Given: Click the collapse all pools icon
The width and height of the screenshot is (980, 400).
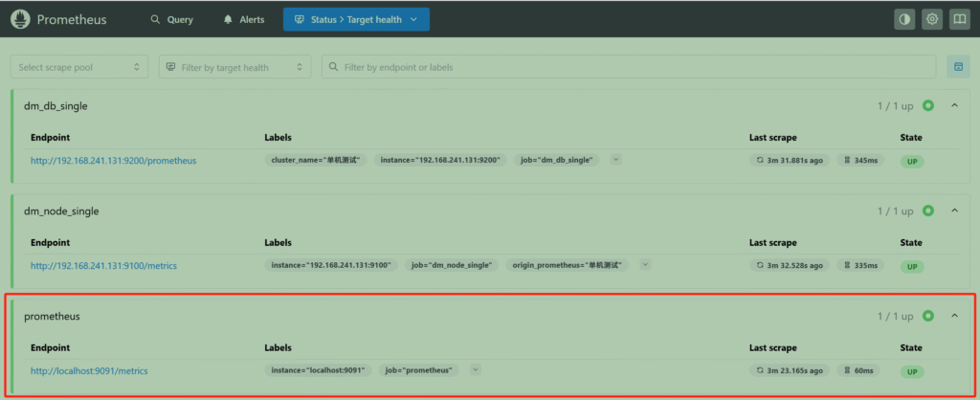Looking at the screenshot, I should [957, 67].
